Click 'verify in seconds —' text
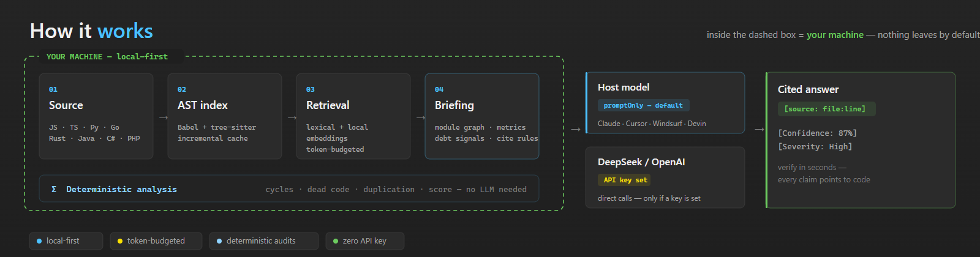The image size is (980, 257). pyautogui.click(x=812, y=167)
